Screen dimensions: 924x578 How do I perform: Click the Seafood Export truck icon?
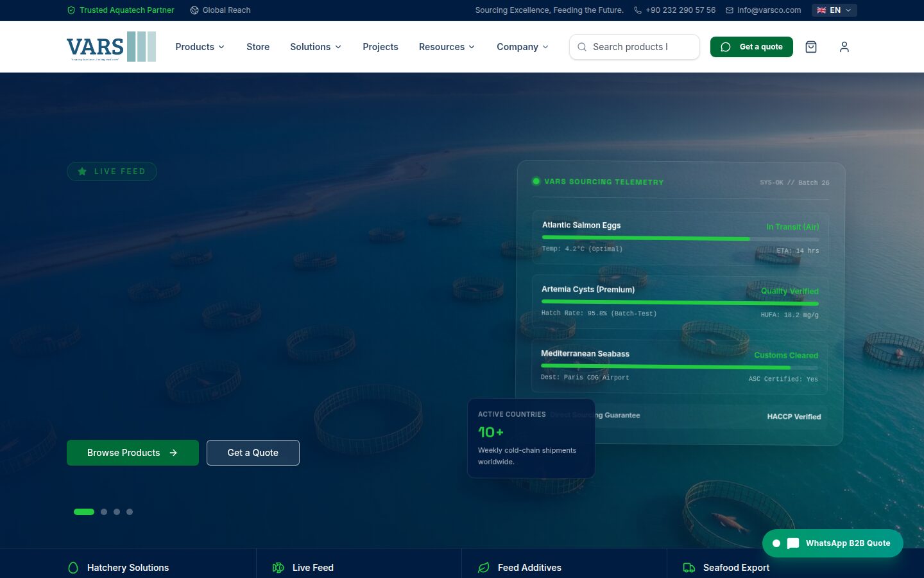point(689,568)
